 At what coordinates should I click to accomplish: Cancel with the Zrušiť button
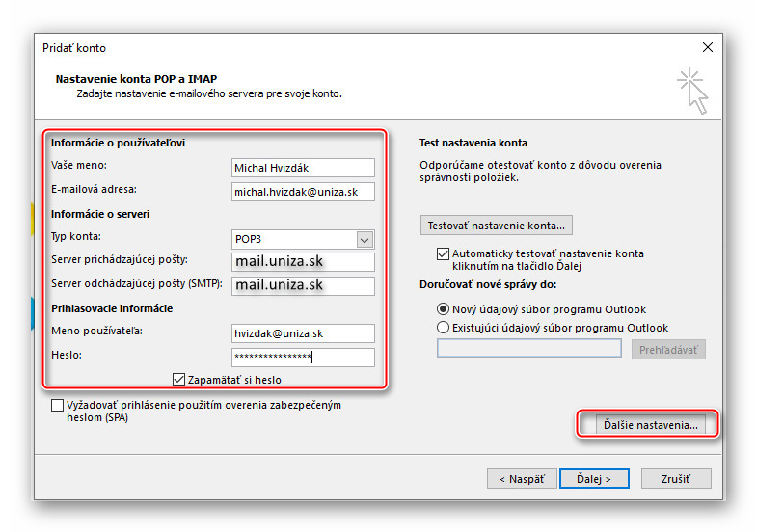[676, 478]
